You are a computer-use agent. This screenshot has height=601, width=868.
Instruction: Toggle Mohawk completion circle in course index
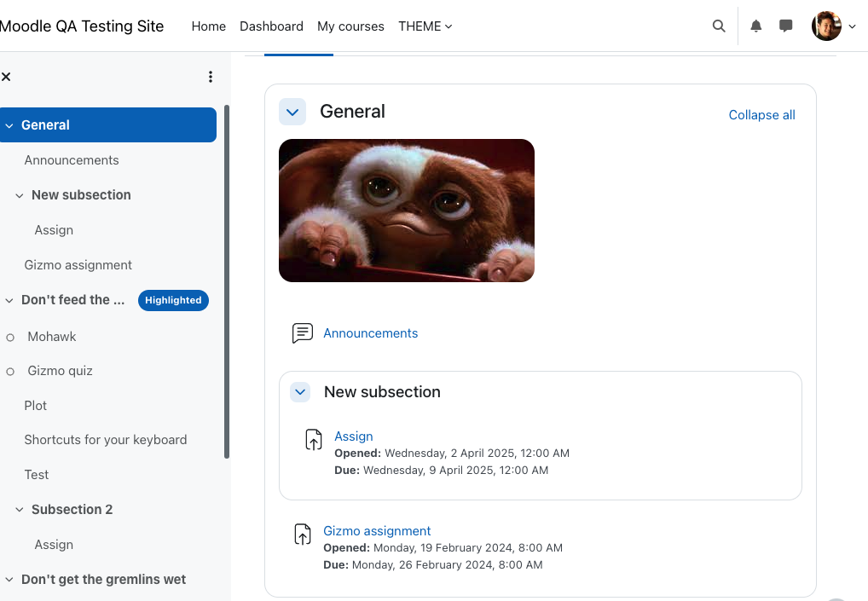coord(10,338)
